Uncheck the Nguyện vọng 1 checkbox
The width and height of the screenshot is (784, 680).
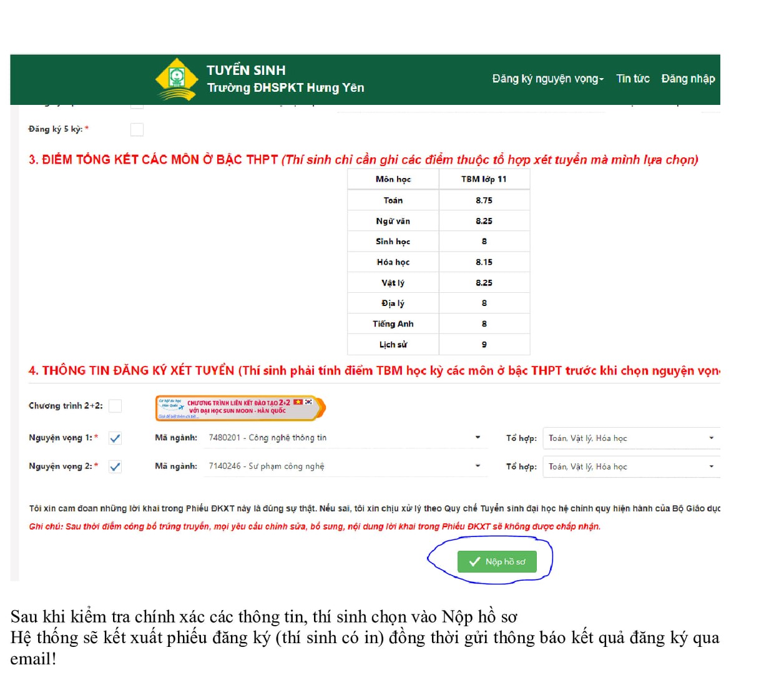pyautogui.click(x=115, y=438)
